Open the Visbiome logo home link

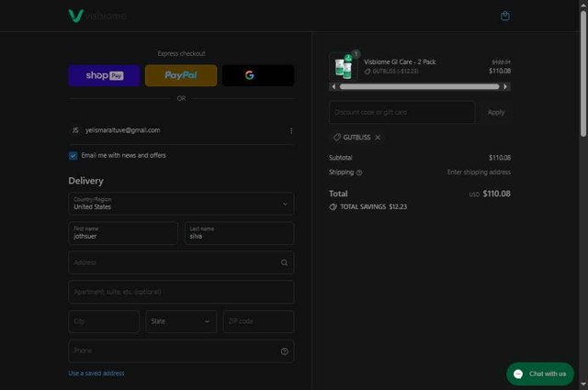[x=97, y=16]
